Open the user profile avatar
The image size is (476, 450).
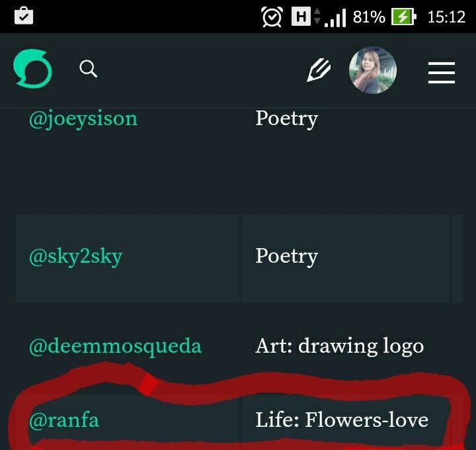[x=373, y=70]
